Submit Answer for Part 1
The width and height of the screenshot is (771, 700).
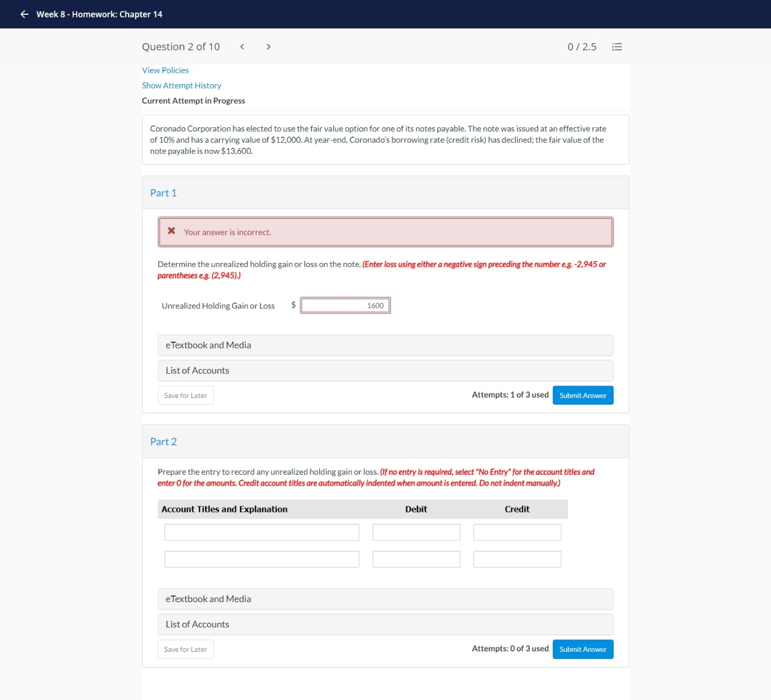[x=583, y=395]
